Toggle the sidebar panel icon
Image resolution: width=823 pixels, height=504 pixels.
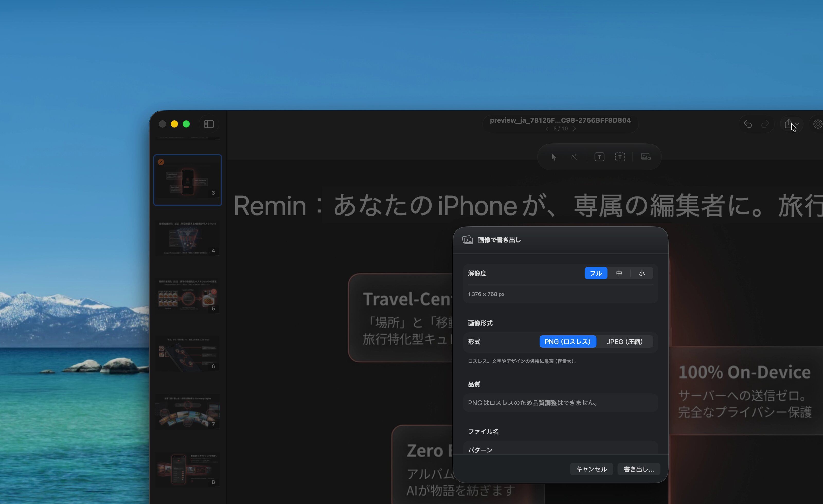click(209, 124)
